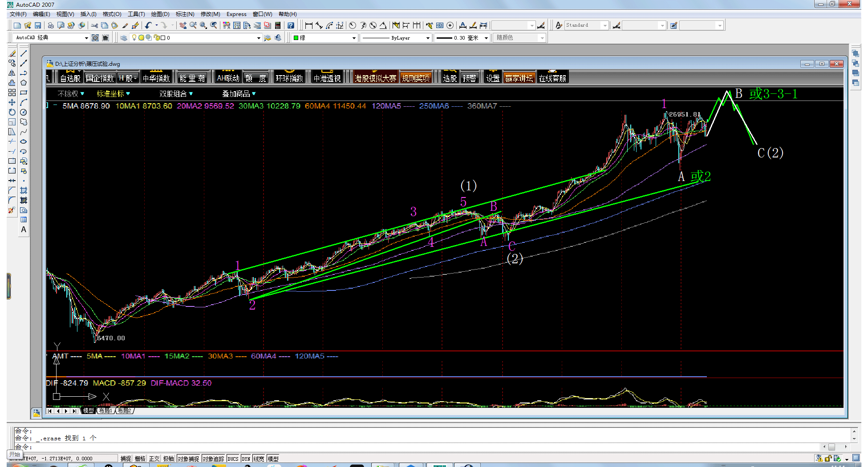Select the Hatch tool
Screen dimensions: 868x467
coord(24,190)
